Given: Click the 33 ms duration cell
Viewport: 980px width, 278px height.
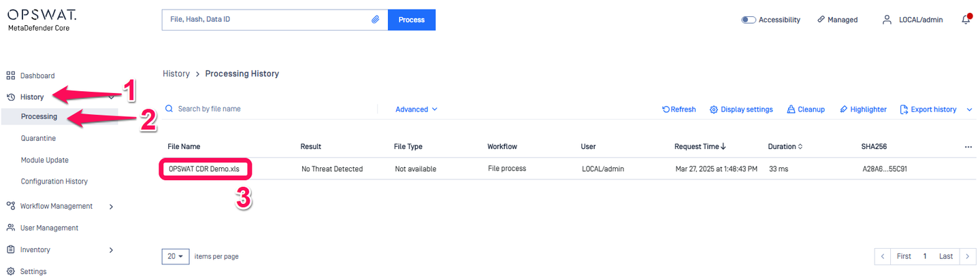Looking at the screenshot, I should [779, 169].
